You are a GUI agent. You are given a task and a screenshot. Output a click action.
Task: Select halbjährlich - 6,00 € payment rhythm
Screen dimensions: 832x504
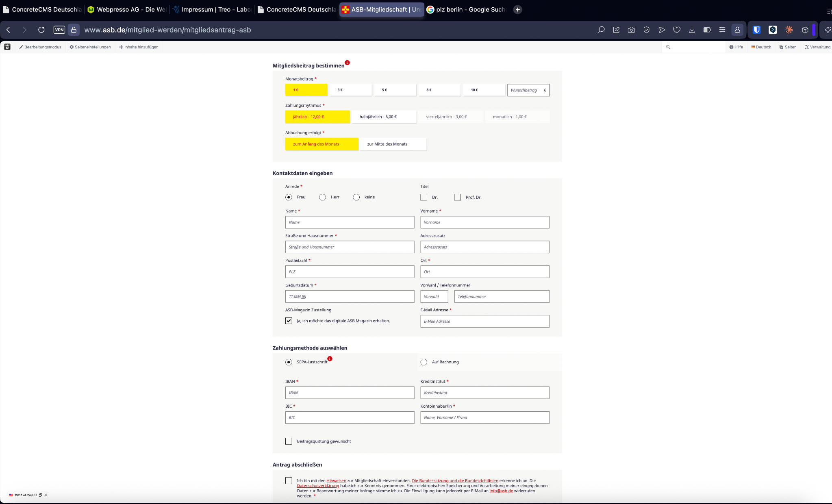384,117
